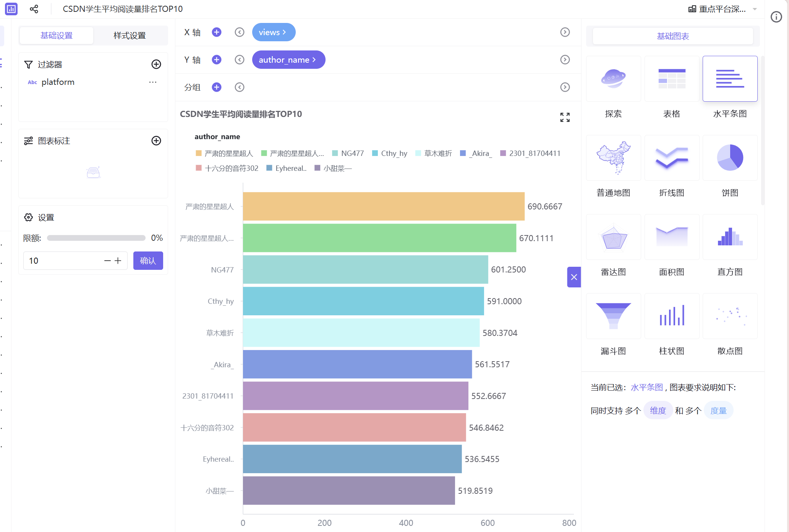This screenshot has height=532, width=789.
Task: Click the 水平条图 link in description
Action: tap(646, 388)
